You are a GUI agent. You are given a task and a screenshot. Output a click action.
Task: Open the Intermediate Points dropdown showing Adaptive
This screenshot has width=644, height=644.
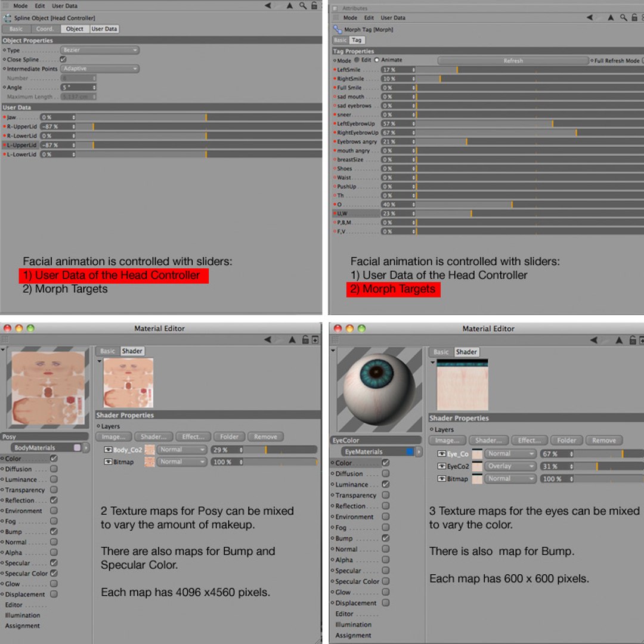point(100,69)
